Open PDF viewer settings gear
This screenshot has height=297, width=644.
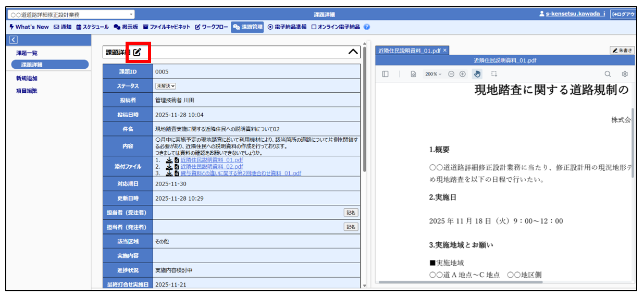pos(625,74)
